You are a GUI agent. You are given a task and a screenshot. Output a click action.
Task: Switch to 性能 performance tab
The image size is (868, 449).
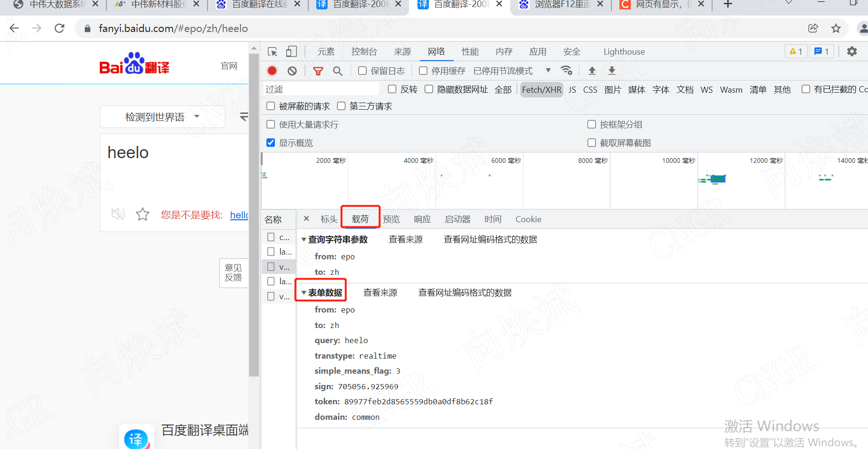click(x=470, y=52)
